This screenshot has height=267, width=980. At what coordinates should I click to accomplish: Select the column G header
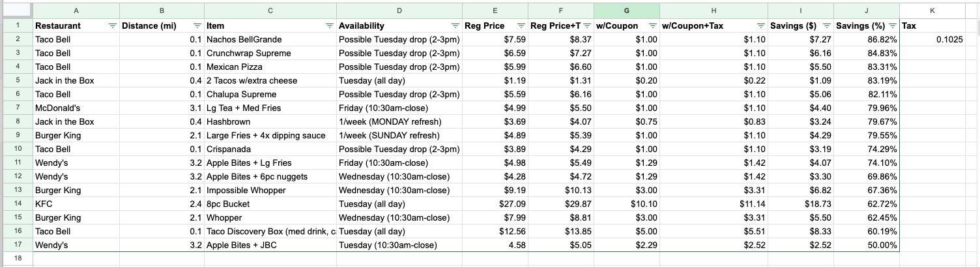(x=626, y=10)
